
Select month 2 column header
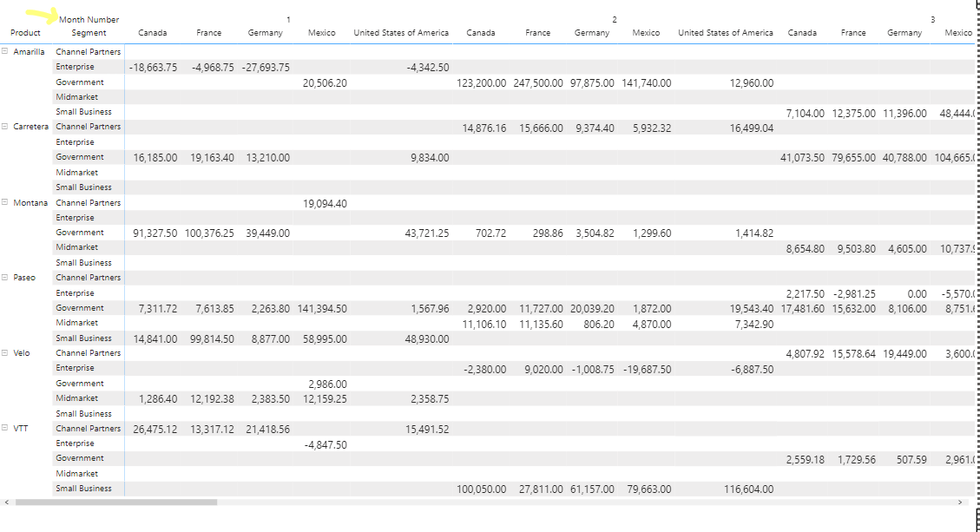pos(615,19)
